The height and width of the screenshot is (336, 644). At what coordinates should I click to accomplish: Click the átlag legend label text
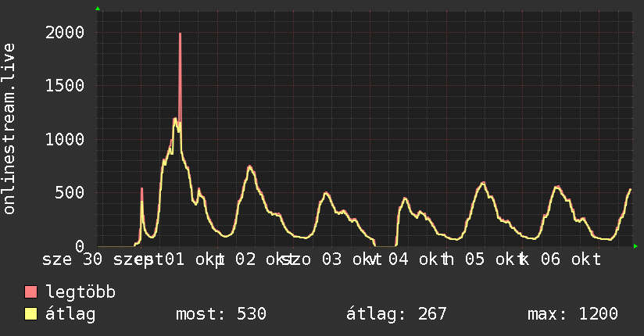pos(70,314)
